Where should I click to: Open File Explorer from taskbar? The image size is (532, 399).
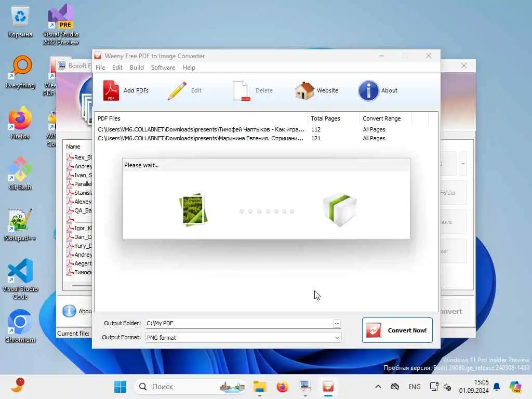260,387
